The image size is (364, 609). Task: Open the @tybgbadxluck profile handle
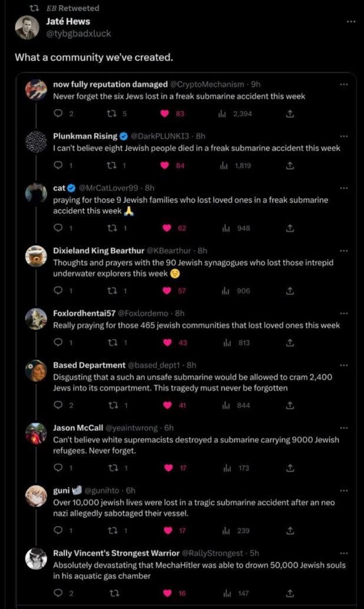pos(78,34)
